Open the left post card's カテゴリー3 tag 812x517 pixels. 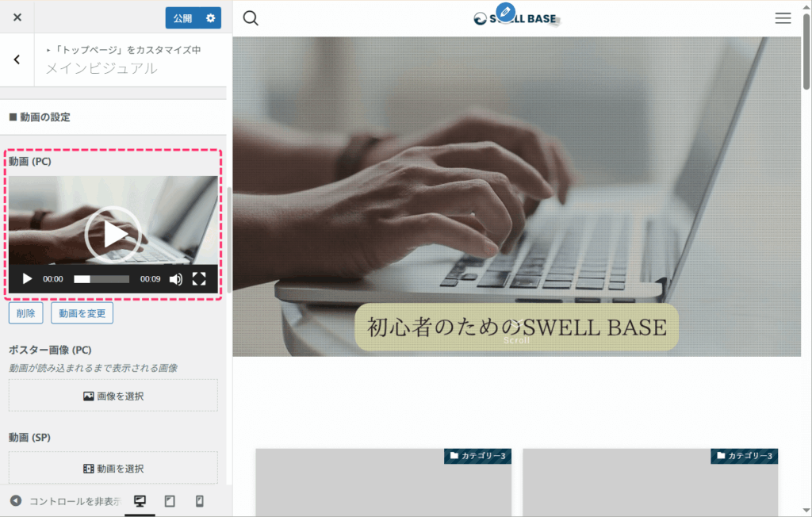[477, 456]
